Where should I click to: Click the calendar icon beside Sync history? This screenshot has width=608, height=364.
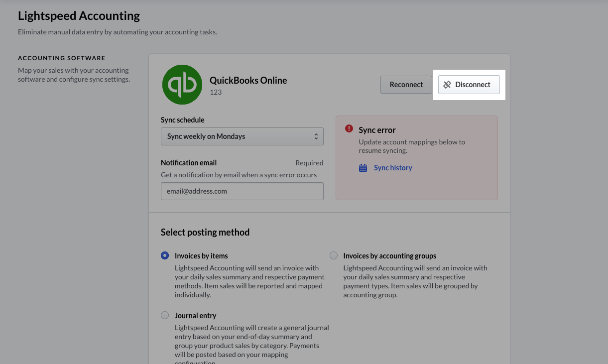point(363,168)
